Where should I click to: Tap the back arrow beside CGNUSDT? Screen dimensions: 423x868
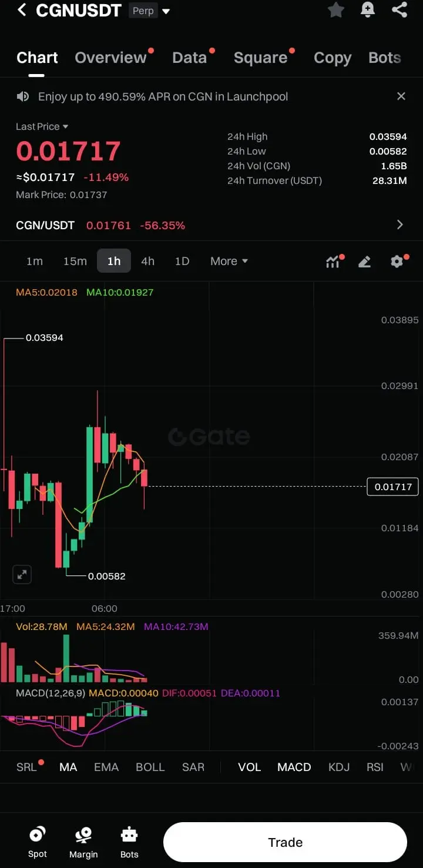(22, 10)
